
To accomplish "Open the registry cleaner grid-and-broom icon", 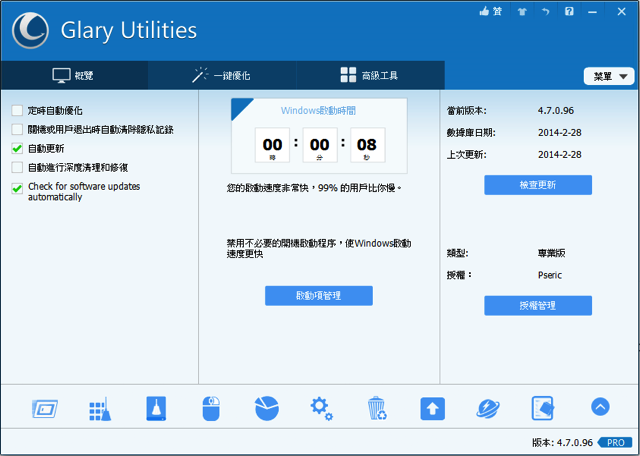I will pos(100,409).
